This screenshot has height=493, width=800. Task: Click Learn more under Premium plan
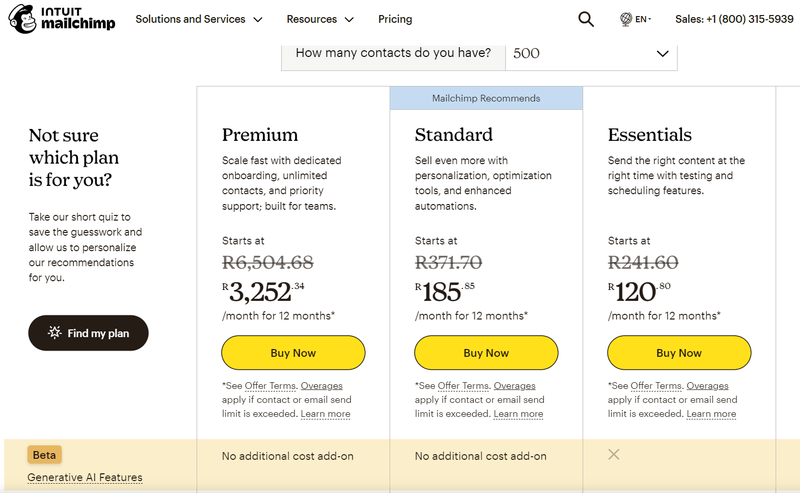pos(325,414)
